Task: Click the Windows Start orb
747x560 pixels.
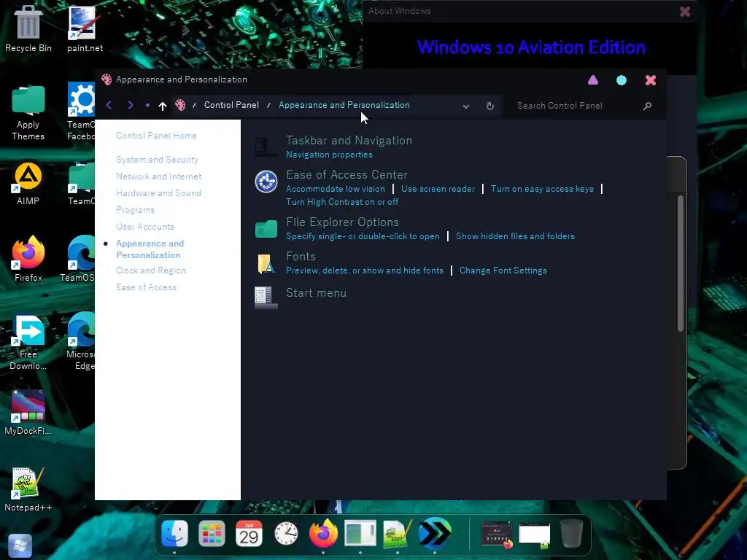Action: pyautogui.click(x=20, y=545)
